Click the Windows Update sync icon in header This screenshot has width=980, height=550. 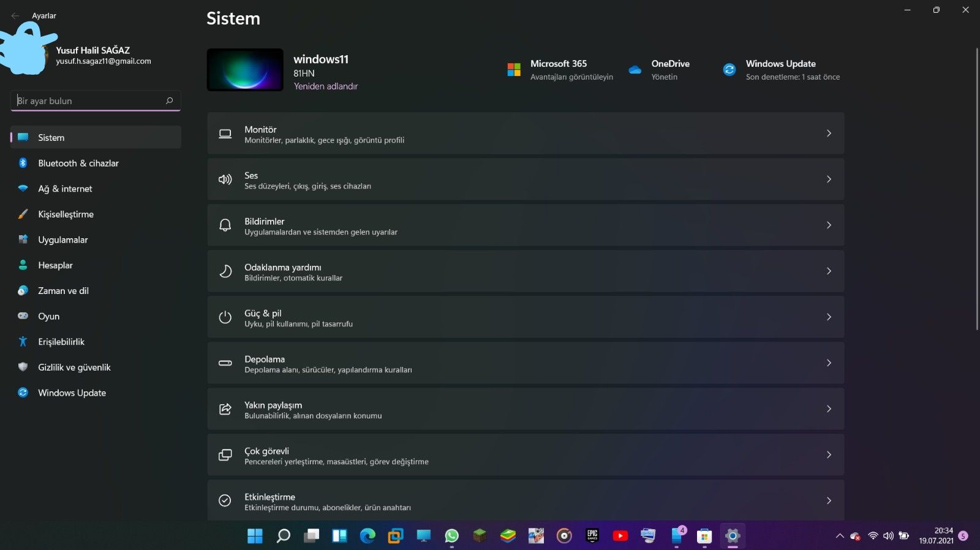[x=729, y=70]
